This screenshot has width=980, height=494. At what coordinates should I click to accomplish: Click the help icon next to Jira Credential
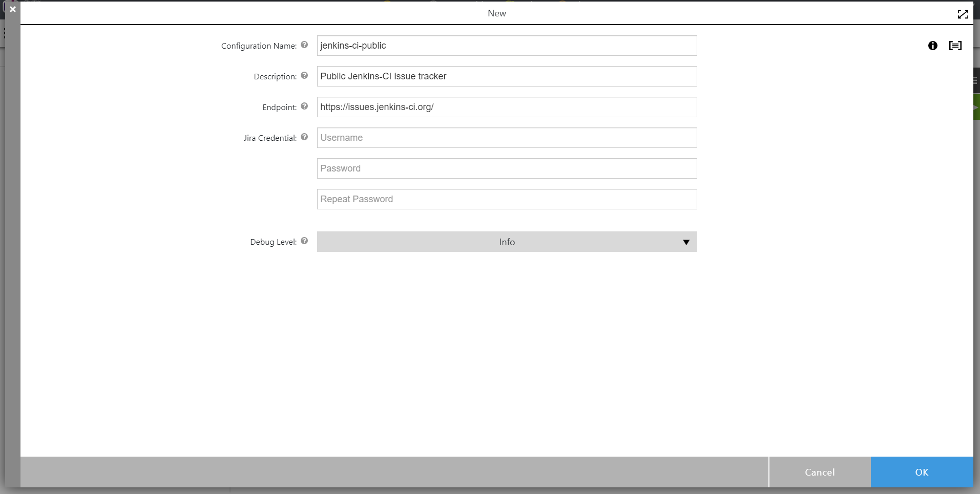(x=304, y=137)
